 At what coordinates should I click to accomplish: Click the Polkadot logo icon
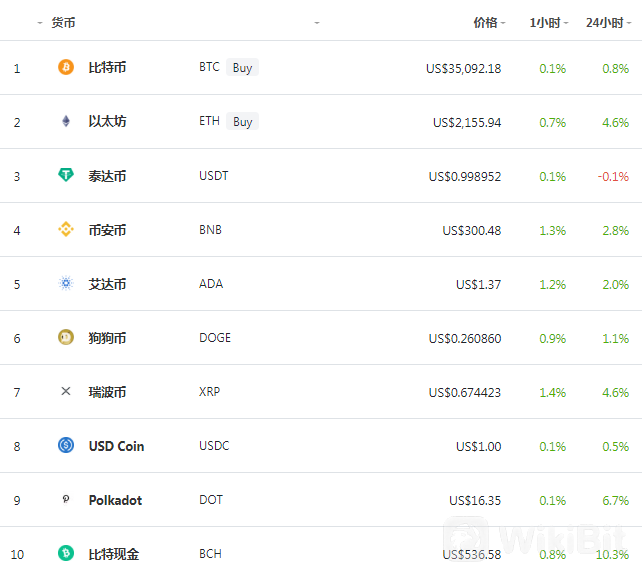tap(66, 499)
